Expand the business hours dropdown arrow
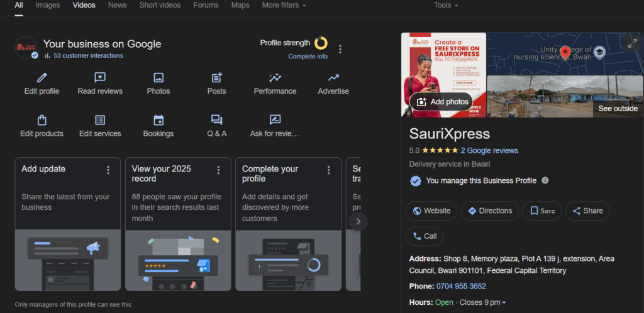The width and height of the screenshot is (644, 313). click(x=504, y=303)
